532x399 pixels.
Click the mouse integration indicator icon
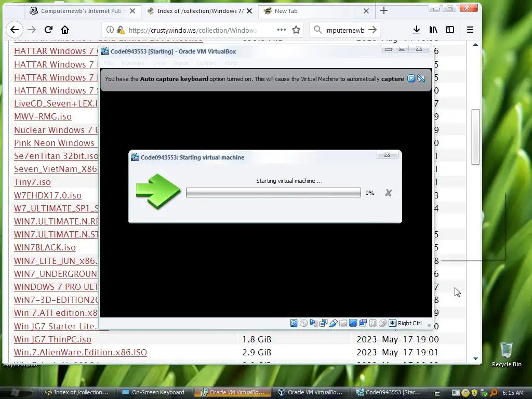pyautogui.click(x=382, y=323)
